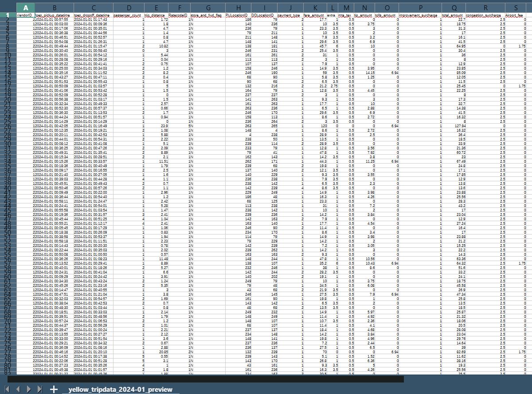Go to previous sheet arrow
Screen dimensions: 532x394
click(x=18, y=389)
